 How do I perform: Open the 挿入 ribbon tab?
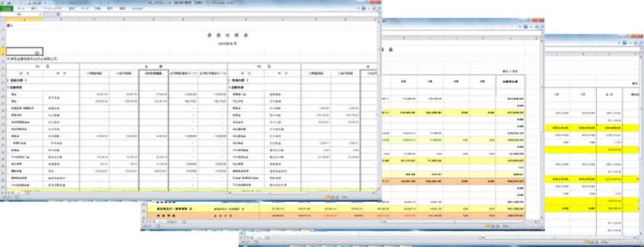click(34, 8)
